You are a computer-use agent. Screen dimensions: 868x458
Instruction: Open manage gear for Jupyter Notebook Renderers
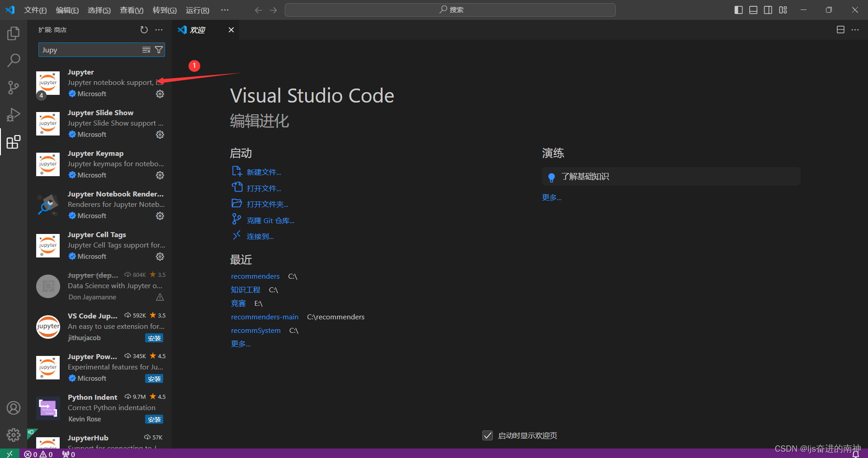pyautogui.click(x=160, y=216)
